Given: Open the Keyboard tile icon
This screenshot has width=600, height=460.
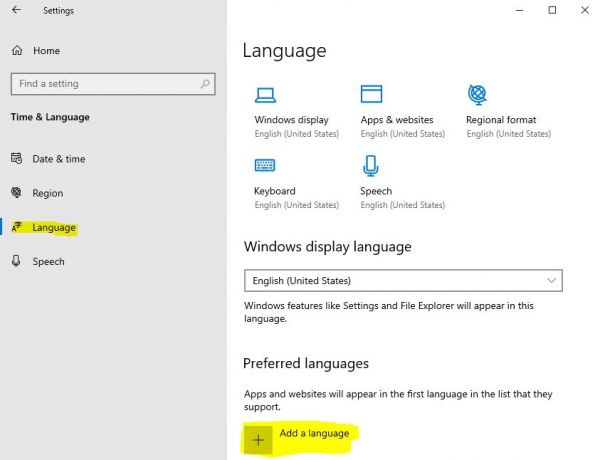Looking at the screenshot, I should click(x=265, y=165).
